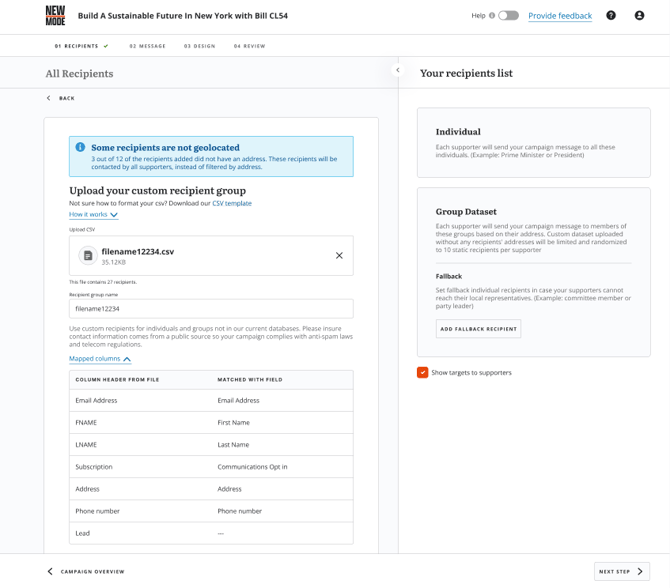
Task: Click the blue info icon in geolocation alert
Action: [x=81, y=148]
